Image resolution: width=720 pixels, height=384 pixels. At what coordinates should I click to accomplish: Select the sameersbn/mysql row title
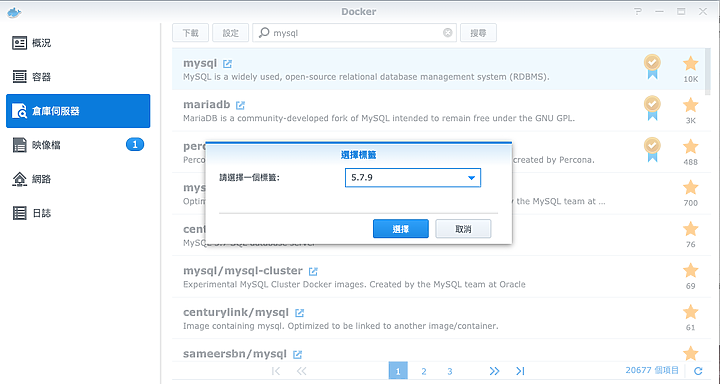click(x=235, y=354)
